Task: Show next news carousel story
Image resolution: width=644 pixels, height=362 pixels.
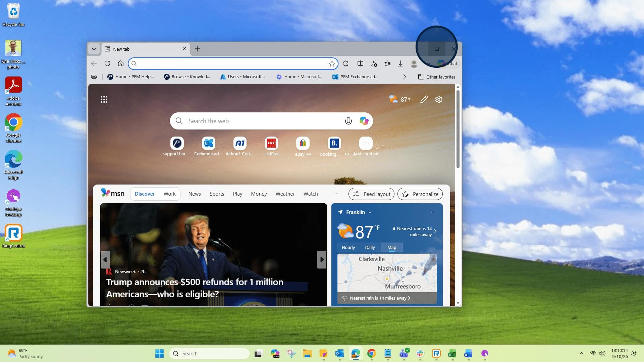Action: 322,260
